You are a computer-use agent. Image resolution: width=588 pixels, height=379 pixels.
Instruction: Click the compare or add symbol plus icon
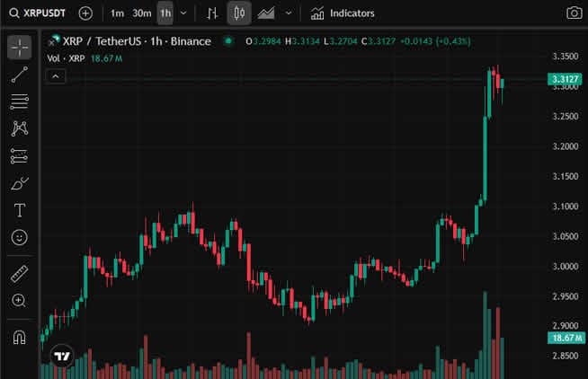coord(85,13)
